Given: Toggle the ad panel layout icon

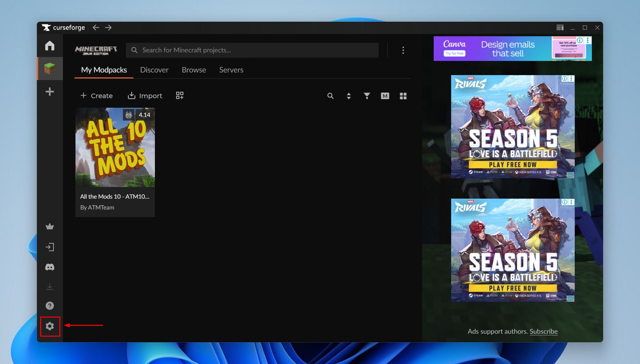Looking at the screenshot, I should pos(560,28).
